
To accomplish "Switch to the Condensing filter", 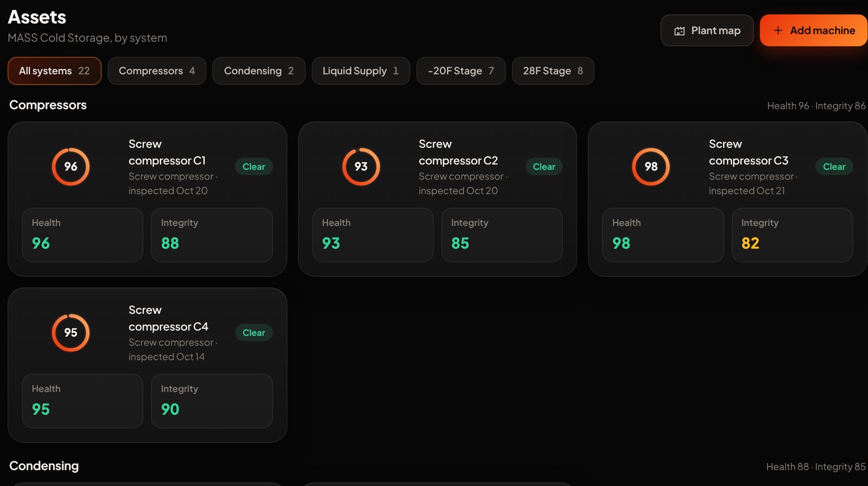I will (x=259, y=71).
